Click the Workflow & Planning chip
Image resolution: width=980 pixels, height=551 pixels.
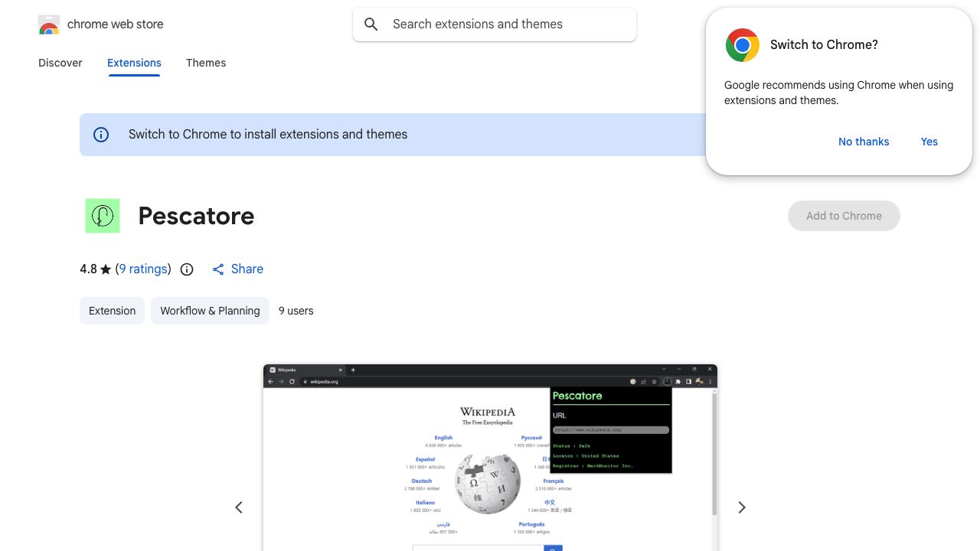(210, 311)
